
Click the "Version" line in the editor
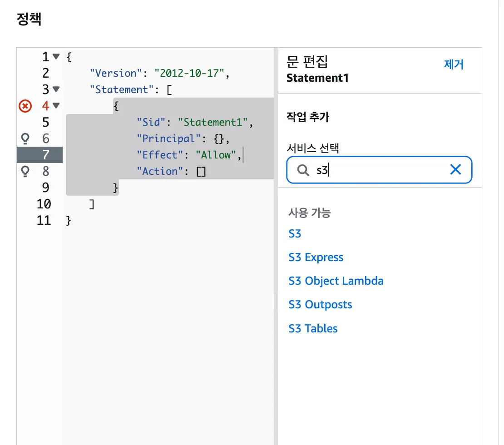click(159, 73)
